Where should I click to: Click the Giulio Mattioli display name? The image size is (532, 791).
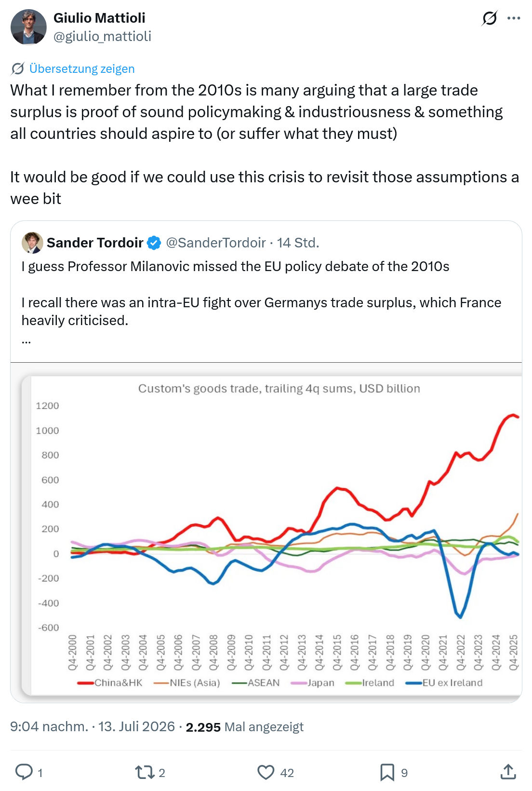click(99, 18)
